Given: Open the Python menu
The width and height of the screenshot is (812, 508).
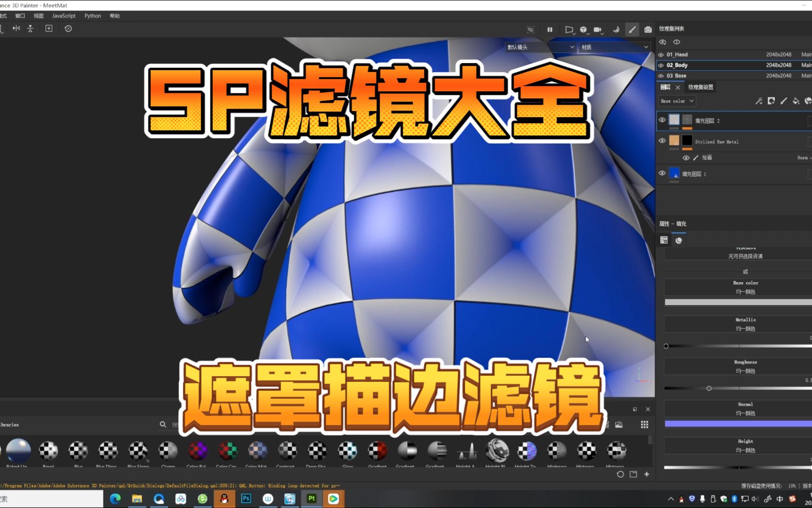Looking at the screenshot, I should click(93, 16).
